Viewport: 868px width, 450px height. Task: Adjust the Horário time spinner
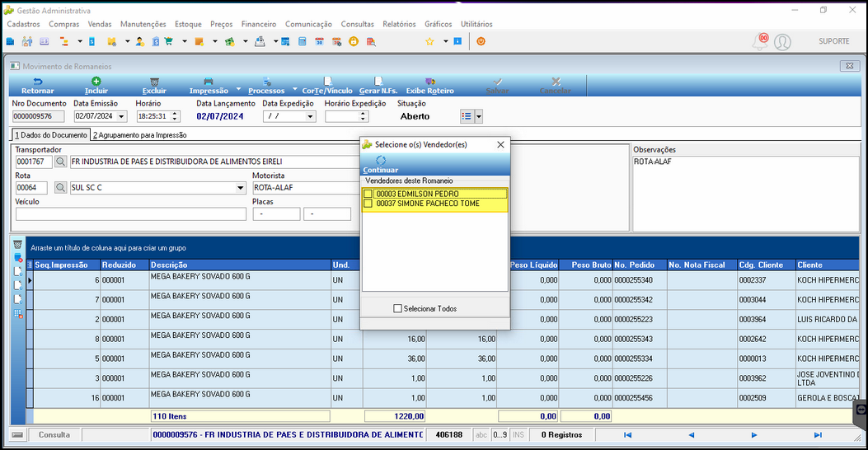(175, 116)
